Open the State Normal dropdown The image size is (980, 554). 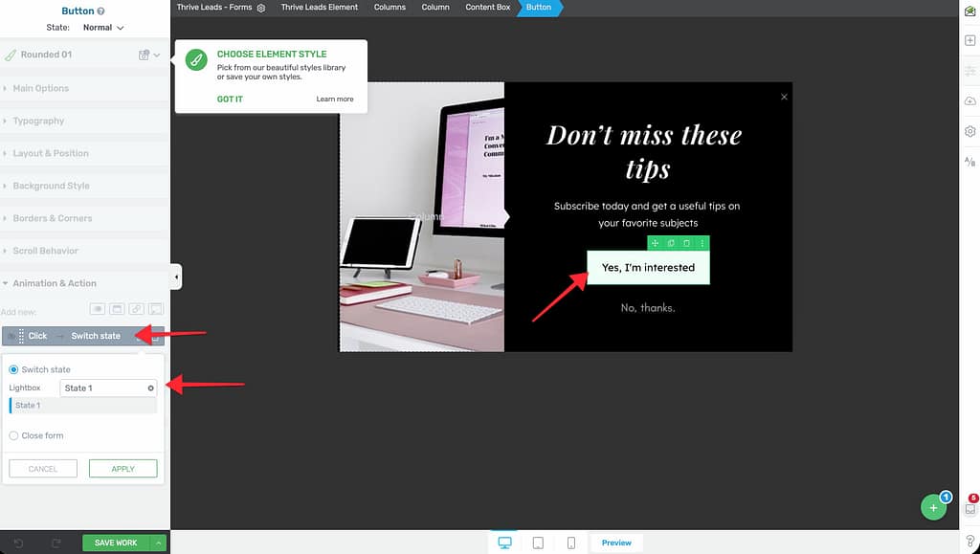tap(103, 28)
